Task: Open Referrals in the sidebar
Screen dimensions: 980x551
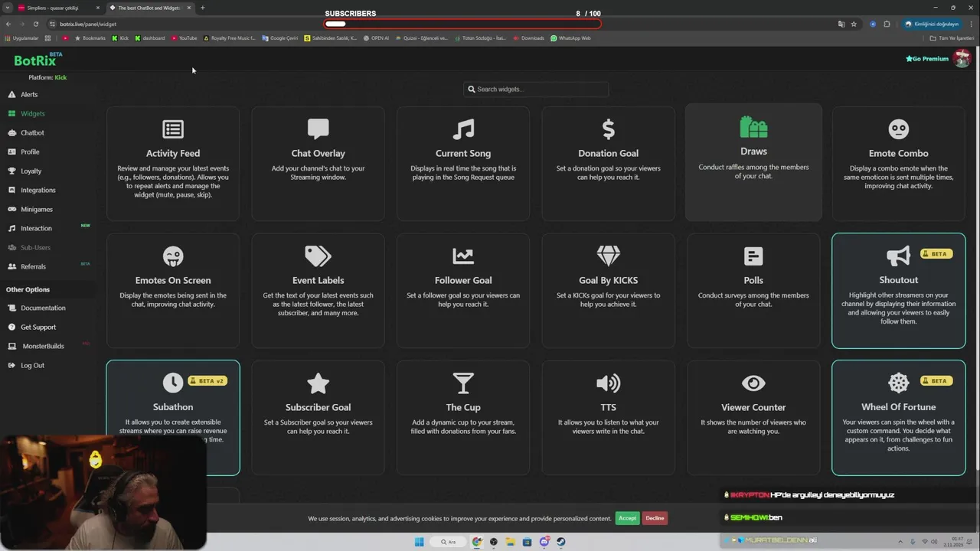Action: coord(33,267)
